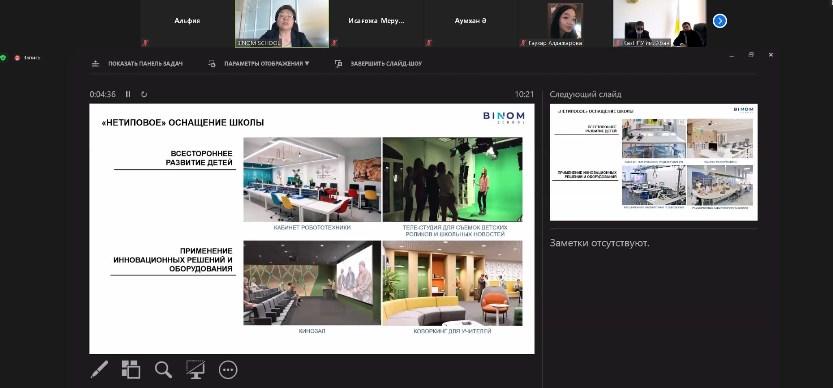The height and width of the screenshot is (388, 833).
Task: Select the Следующий слайд preview thumbnail
Action: tap(653, 162)
